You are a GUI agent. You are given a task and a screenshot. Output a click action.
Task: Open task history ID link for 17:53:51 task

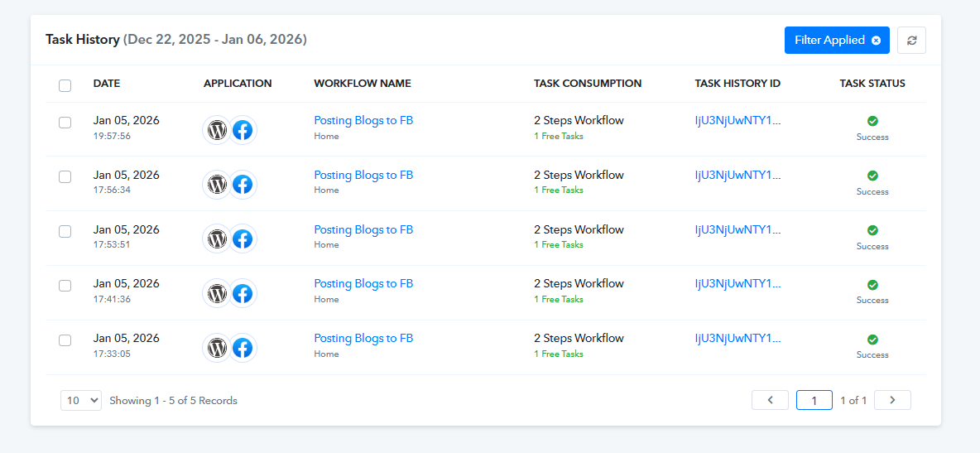[x=737, y=229]
